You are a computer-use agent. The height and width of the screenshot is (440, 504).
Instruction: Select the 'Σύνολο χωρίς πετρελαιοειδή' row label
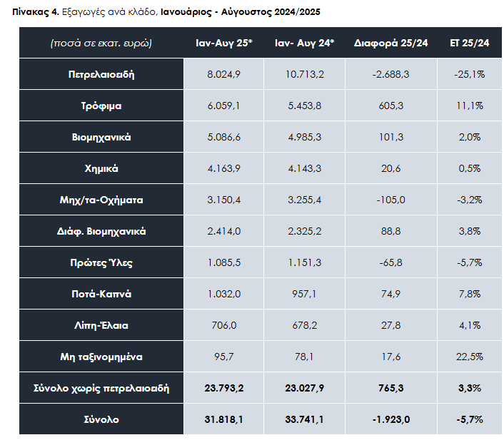101,388
